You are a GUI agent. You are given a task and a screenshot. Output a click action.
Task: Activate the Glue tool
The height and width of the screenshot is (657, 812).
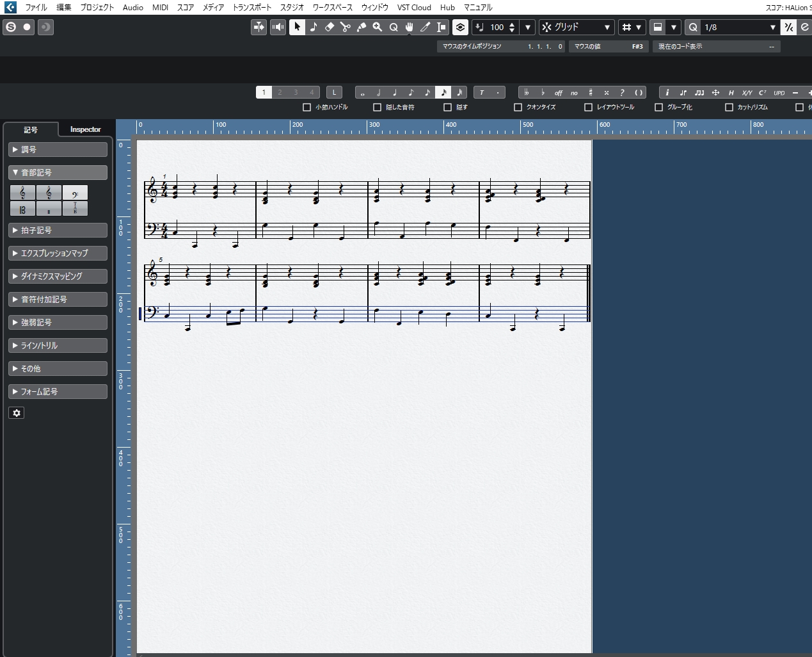pos(362,27)
